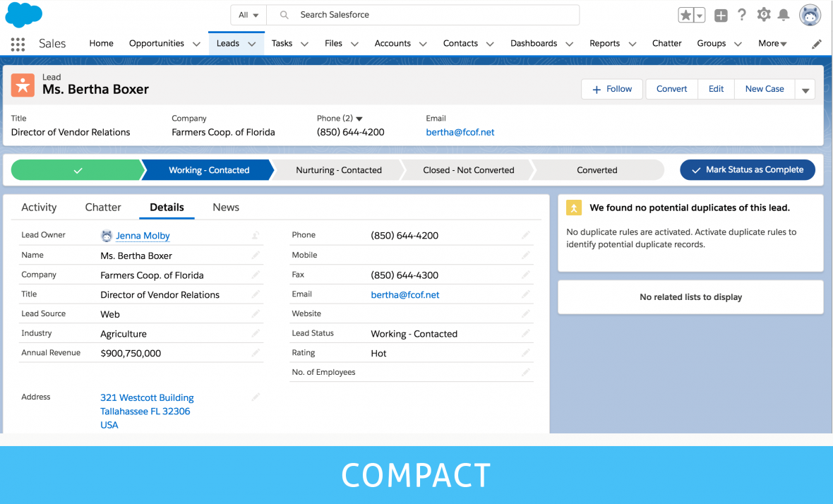This screenshot has width=833, height=504.
Task: Toggle the favorites star
Action: click(685, 14)
